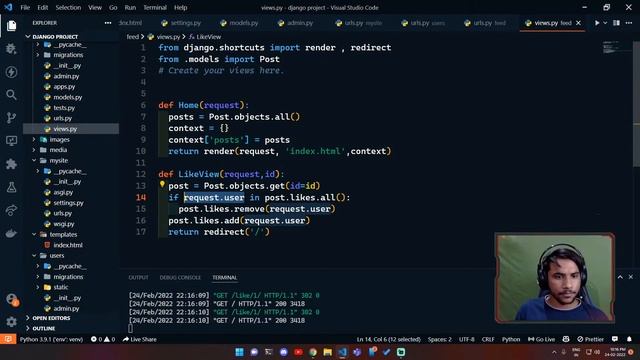Open the Thunder Client lightning icon
This screenshot has width=640, height=360.
coord(11,72)
